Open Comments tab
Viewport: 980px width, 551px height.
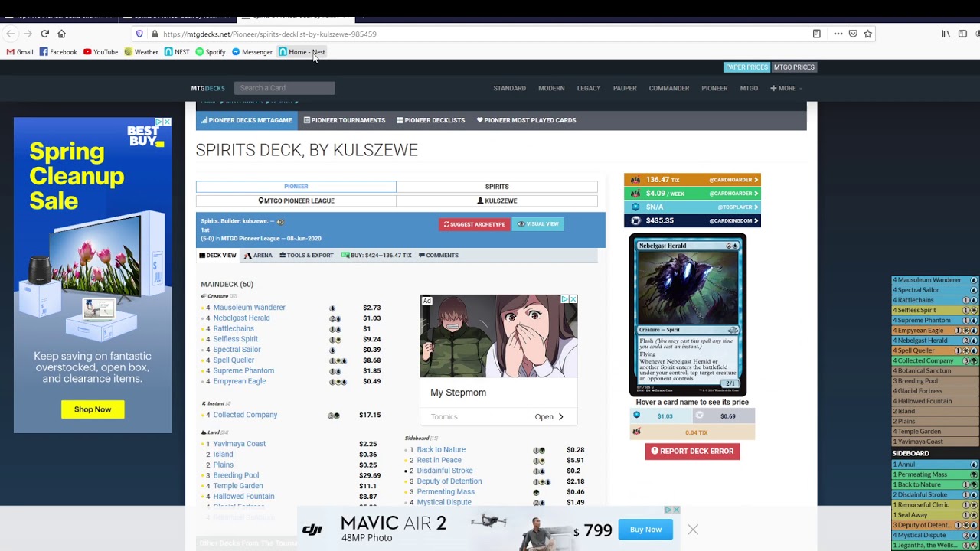[438, 256]
